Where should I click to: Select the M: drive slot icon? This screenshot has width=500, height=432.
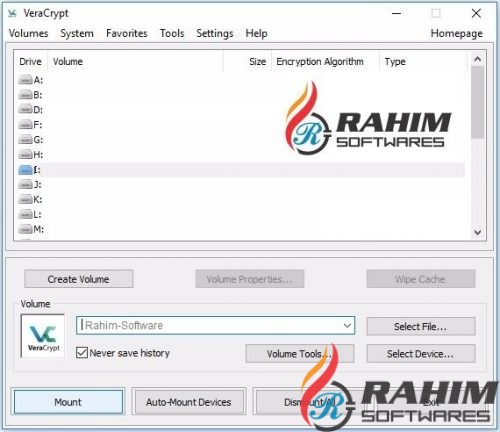coord(25,229)
